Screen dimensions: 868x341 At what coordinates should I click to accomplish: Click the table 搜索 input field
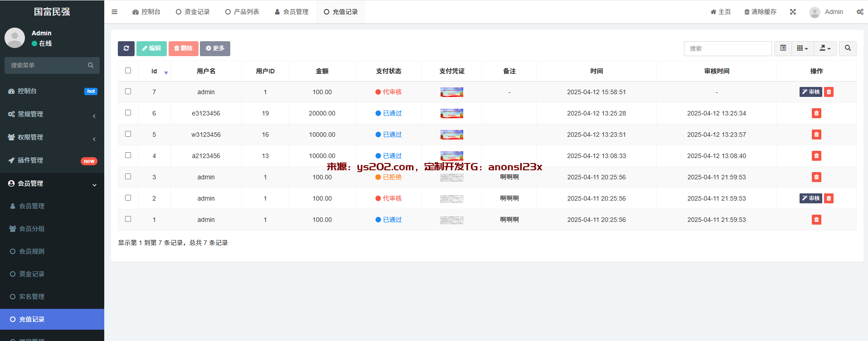727,48
